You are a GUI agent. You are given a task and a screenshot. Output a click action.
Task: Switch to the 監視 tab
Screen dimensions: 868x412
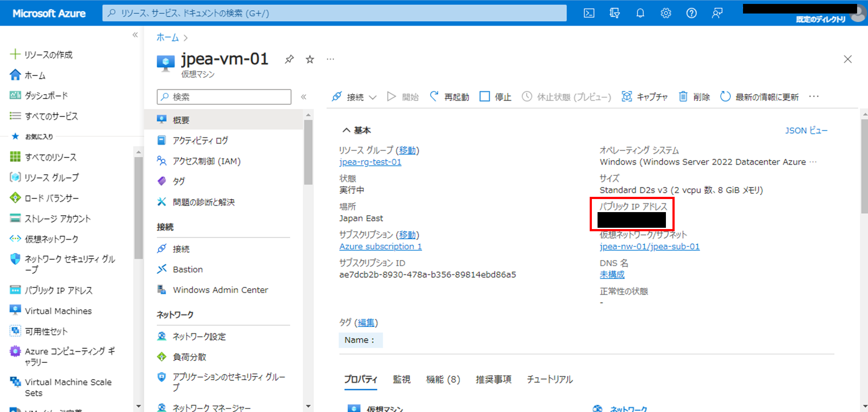[x=402, y=379]
